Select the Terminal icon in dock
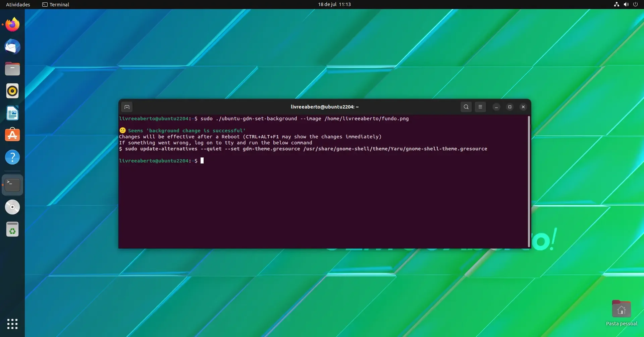This screenshot has height=337, width=644. pos(12,185)
